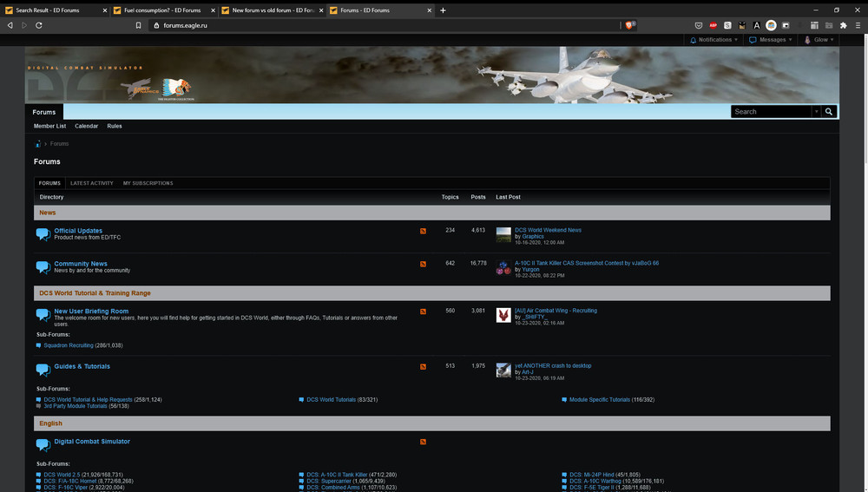
Task: Open 'DCS World Weekend News' last post
Action: (x=548, y=230)
